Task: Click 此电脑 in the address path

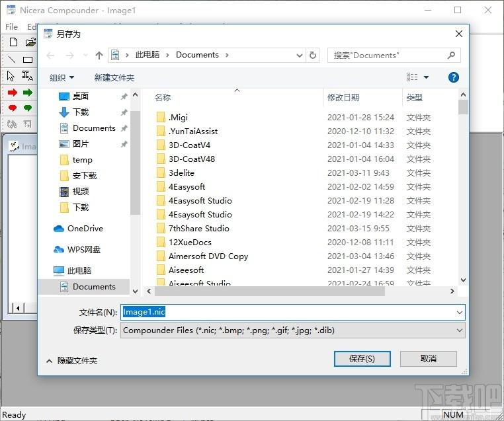Action: (x=147, y=55)
